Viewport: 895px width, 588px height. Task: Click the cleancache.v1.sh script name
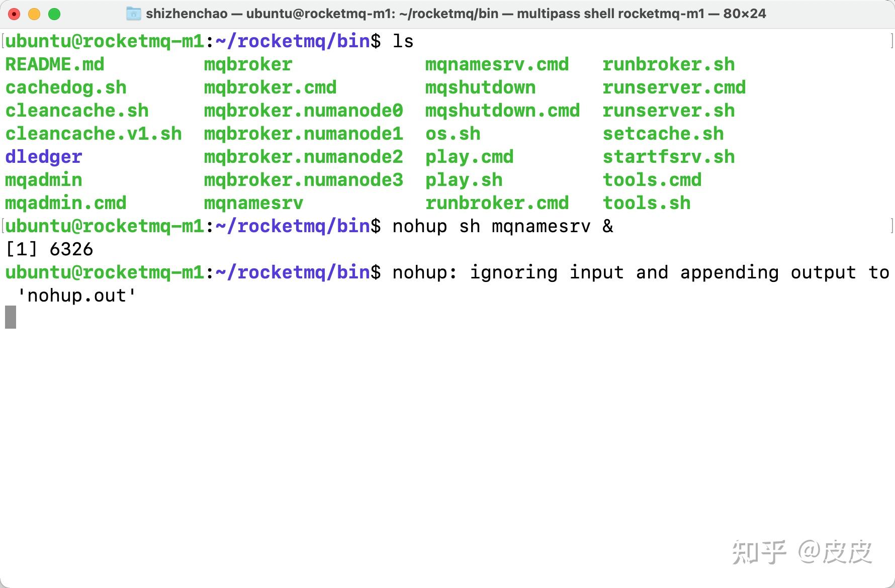tap(94, 133)
